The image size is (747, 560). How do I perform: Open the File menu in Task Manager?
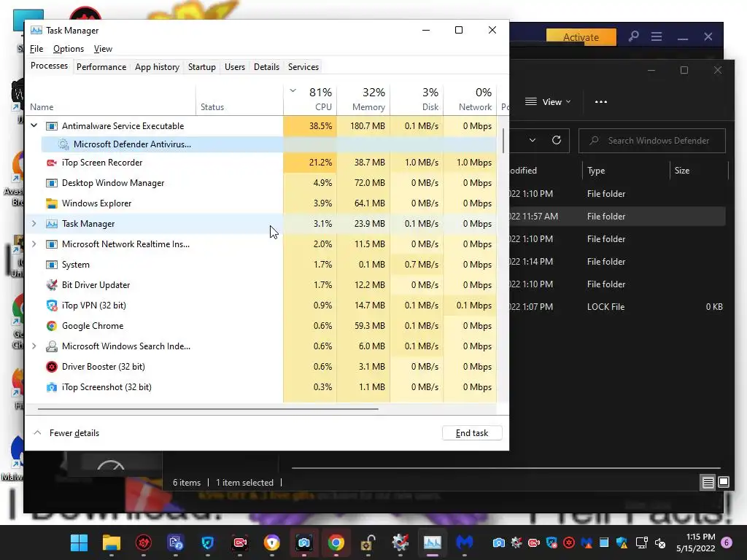coord(36,49)
